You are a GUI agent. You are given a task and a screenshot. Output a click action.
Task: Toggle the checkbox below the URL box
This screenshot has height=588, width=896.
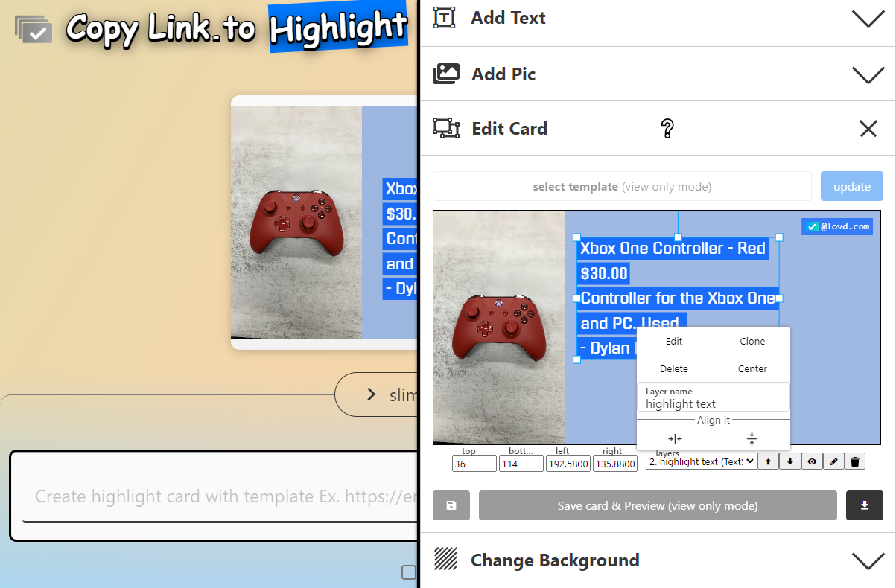409,572
